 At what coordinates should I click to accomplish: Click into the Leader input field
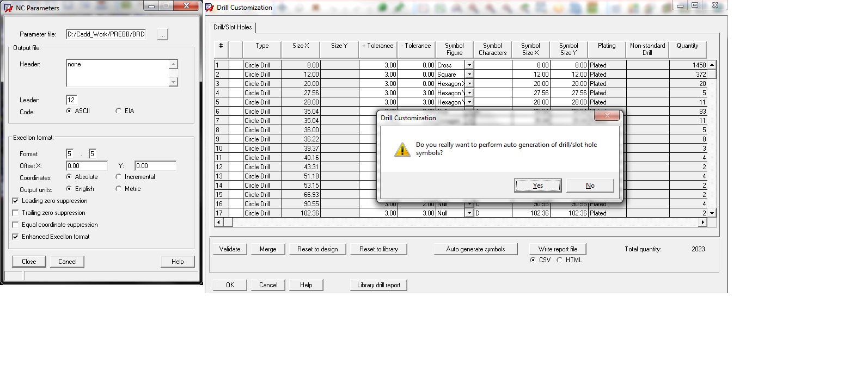click(x=71, y=100)
